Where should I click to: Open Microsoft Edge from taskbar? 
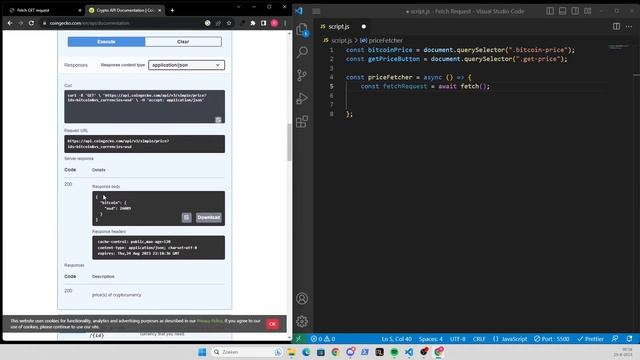(x=306, y=352)
